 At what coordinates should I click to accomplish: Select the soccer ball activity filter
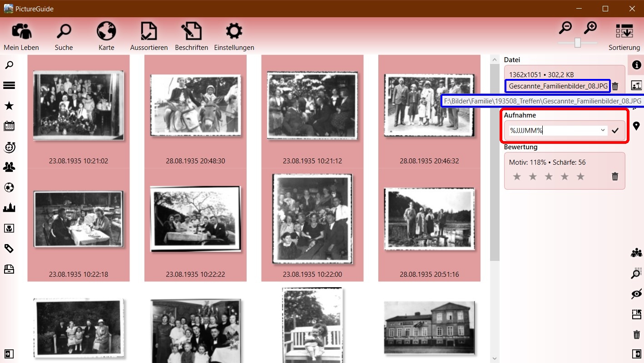(x=9, y=187)
